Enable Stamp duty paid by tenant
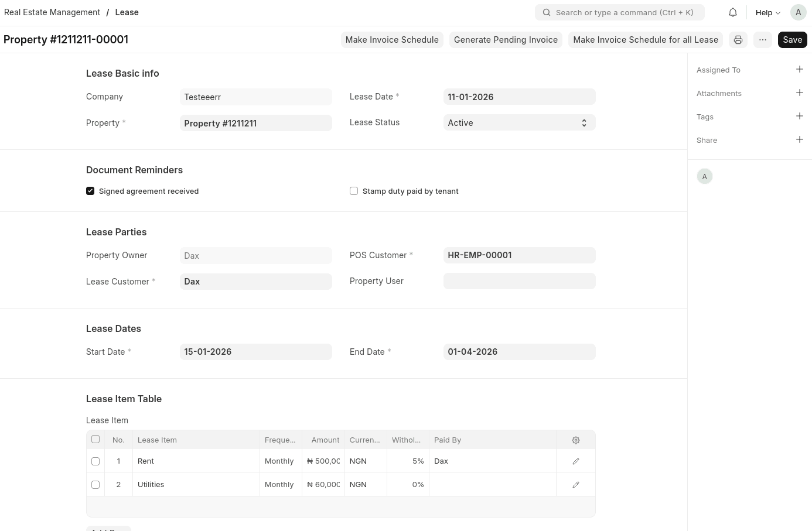 pyautogui.click(x=354, y=191)
